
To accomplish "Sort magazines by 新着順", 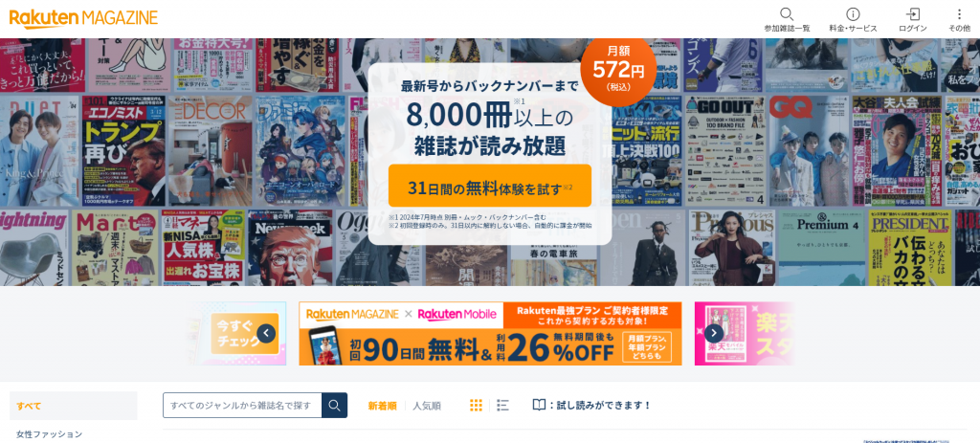I will [382, 406].
